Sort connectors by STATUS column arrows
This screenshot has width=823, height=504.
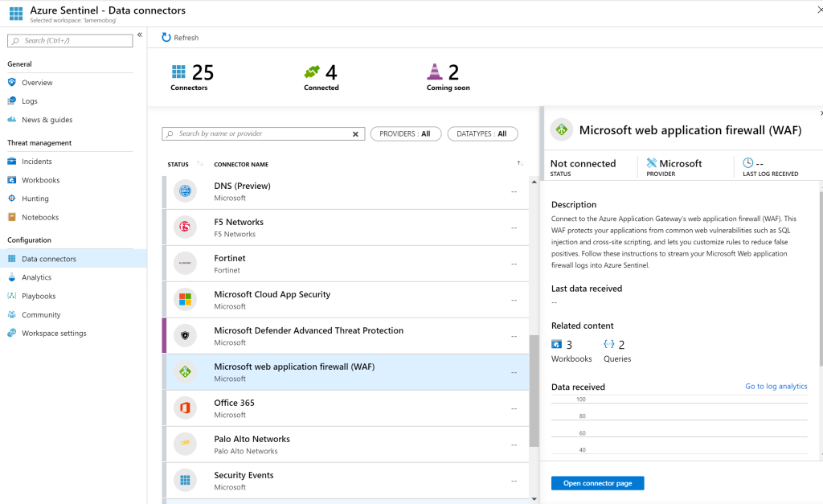(199, 164)
